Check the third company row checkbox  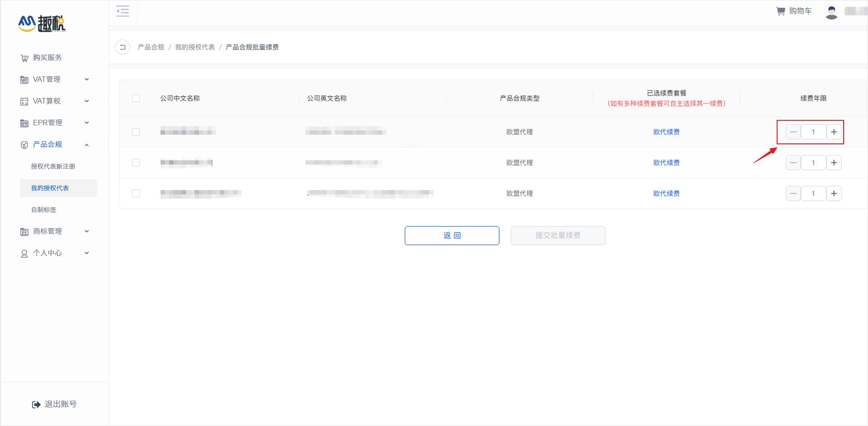click(x=136, y=193)
